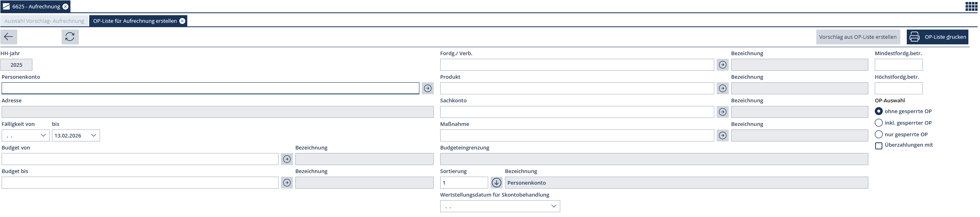This screenshot has height=217, width=980.
Task: Click the 'OP-Liste drucken' button
Action: click(x=937, y=37)
